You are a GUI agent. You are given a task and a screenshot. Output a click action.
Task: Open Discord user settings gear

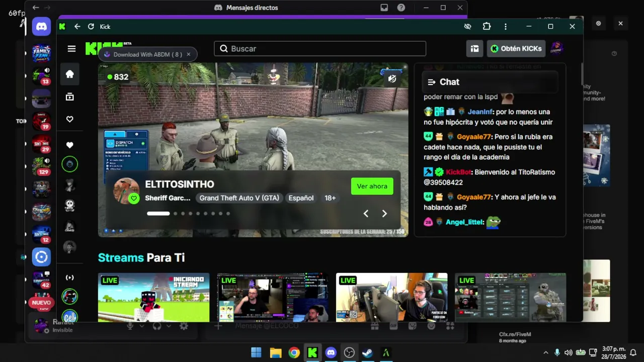(184, 326)
